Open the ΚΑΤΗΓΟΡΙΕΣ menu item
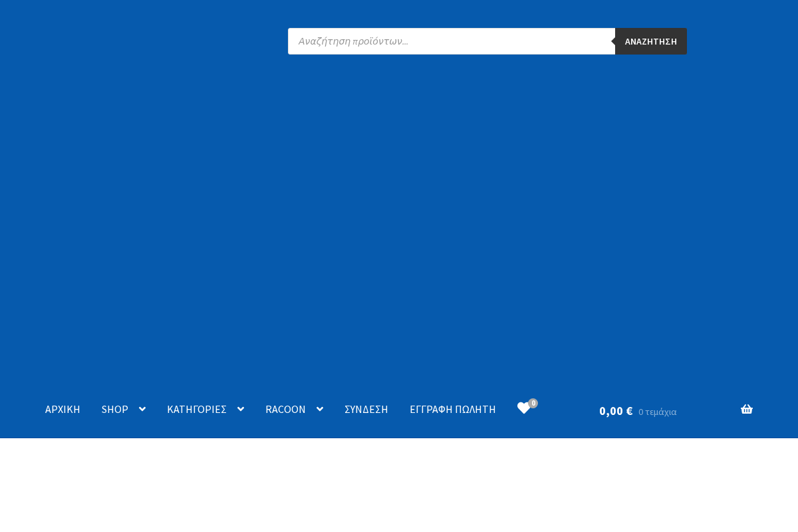This screenshot has width=798, height=532. [x=197, y=409]
